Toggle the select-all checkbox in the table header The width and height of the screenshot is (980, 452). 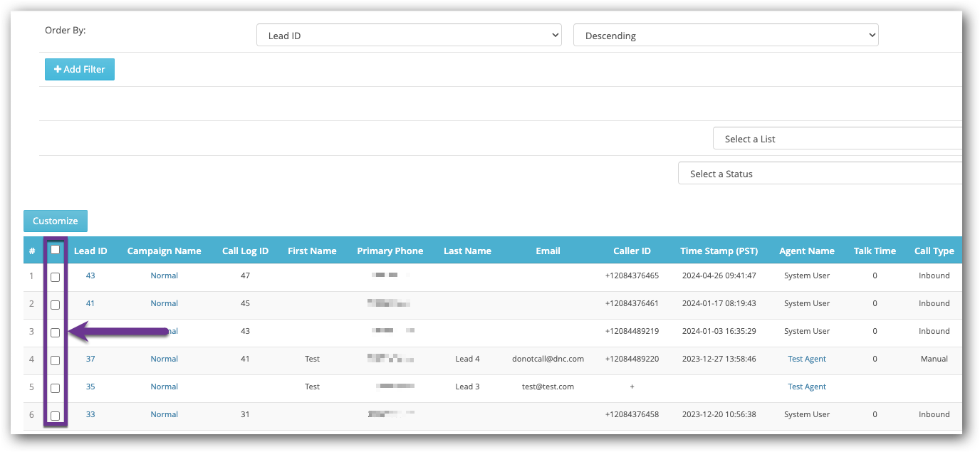tap(55, 250)
